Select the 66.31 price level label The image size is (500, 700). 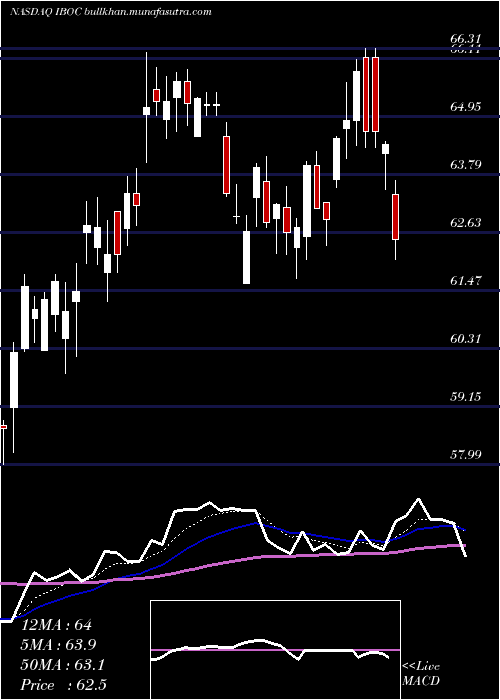click(466, 40)
